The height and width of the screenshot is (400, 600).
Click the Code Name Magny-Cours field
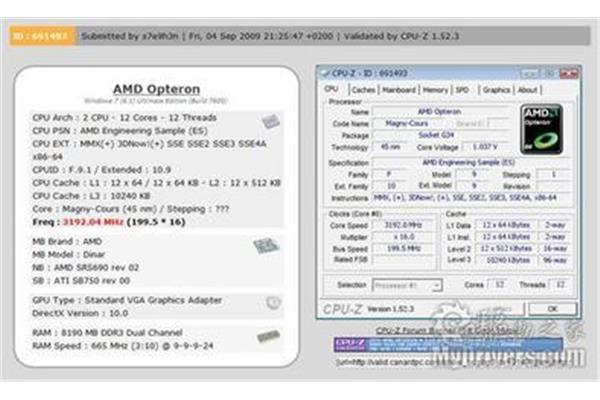[x=407, y=123]
